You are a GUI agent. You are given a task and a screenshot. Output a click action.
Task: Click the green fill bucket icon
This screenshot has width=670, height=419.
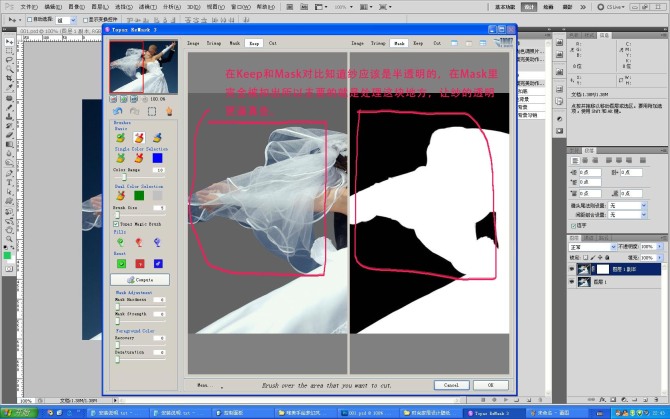coord(121,242)
